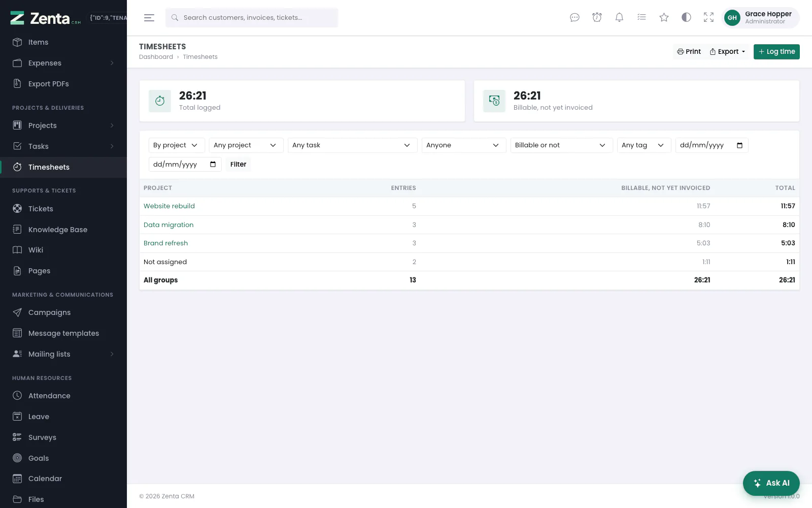The height and width of the screenshot is (508, 812).
Task: Open the reminders alarm clock icon
Action: (x=597, y=18)
